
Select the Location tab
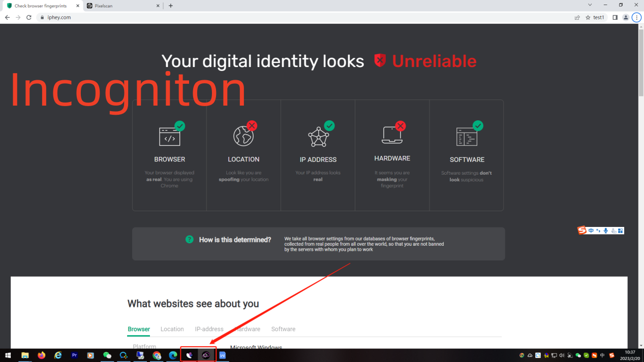point(172,329)
